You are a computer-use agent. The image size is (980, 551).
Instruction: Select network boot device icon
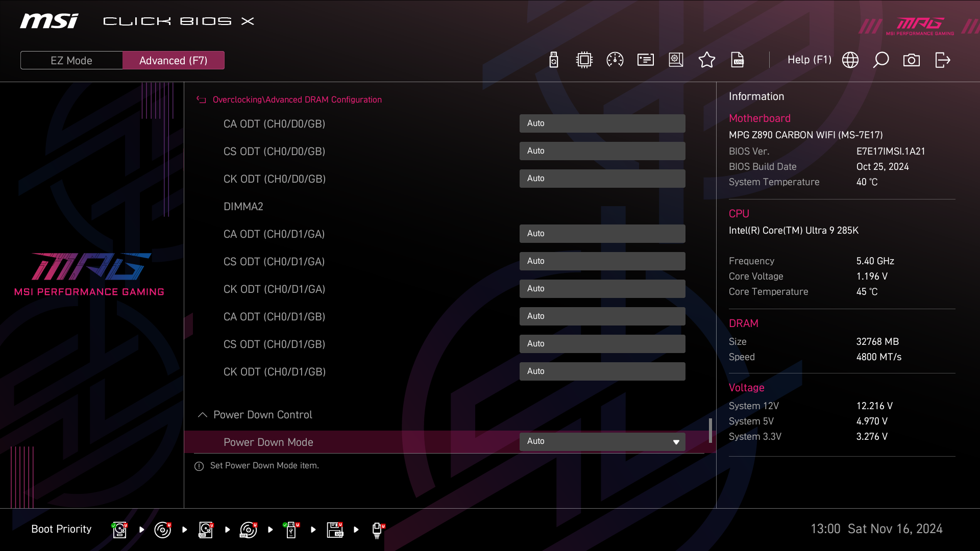[378, 530]
